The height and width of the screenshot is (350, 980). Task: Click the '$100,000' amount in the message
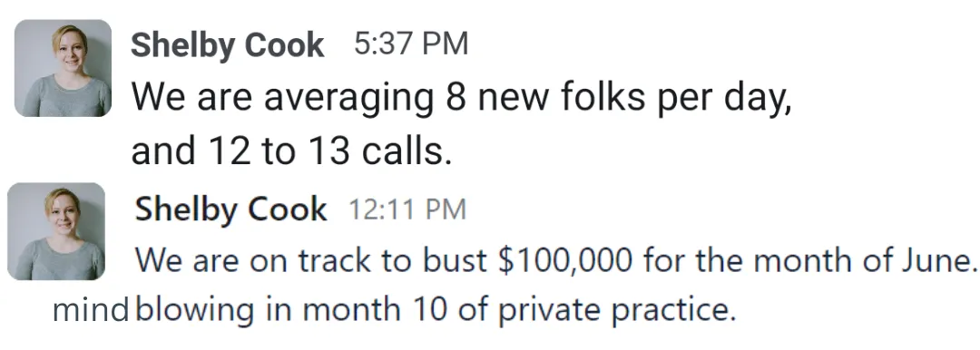[x=565, y=260]
